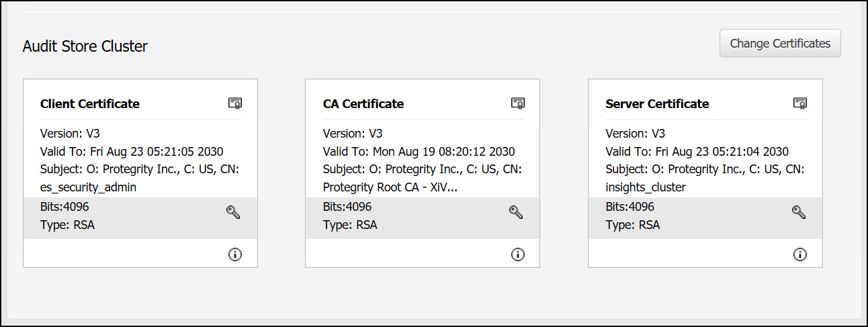Click the Client Certificate badge icon
The height and width of the screenshot is (327, 868).
(x=234, y=103)
